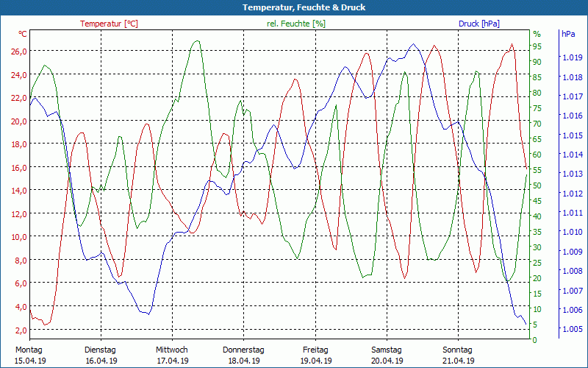Viewport: 588px width, 368px height.
Task: Click the chart title Temperatur, Feuchte & Druck
Action: click(x=293, y=7)
